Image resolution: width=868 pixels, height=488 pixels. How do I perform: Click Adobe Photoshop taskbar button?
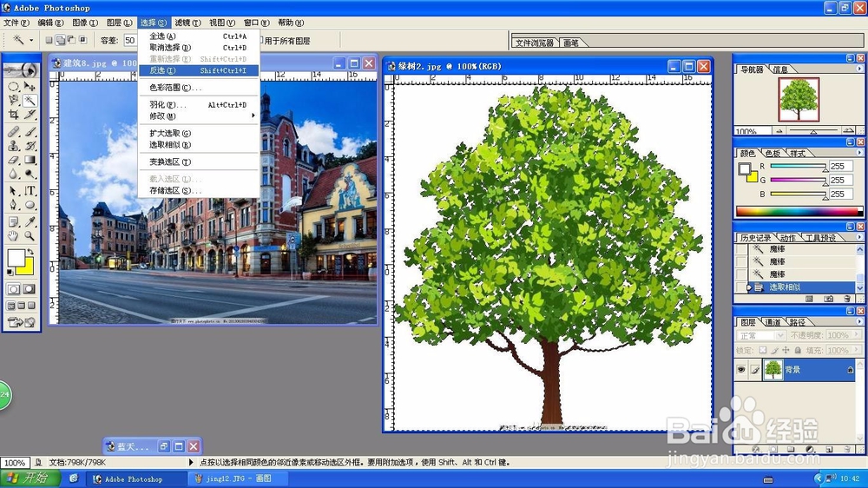[136, 478]
